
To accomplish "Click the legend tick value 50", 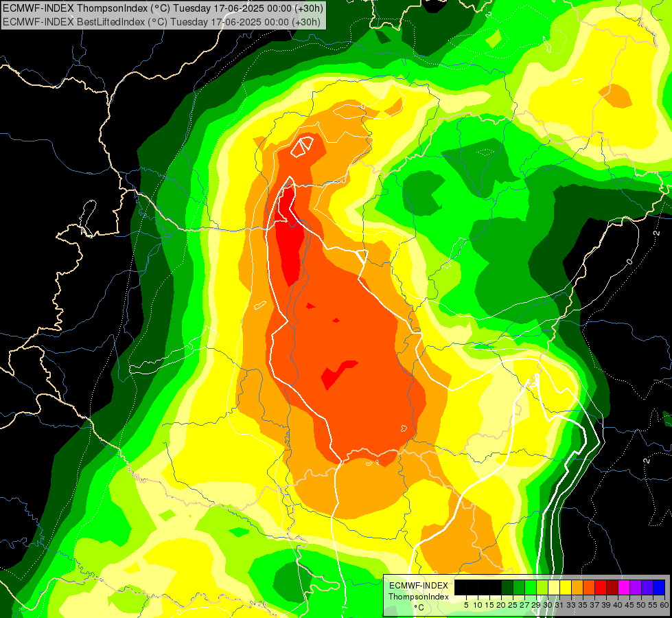I will click(641, 605).
